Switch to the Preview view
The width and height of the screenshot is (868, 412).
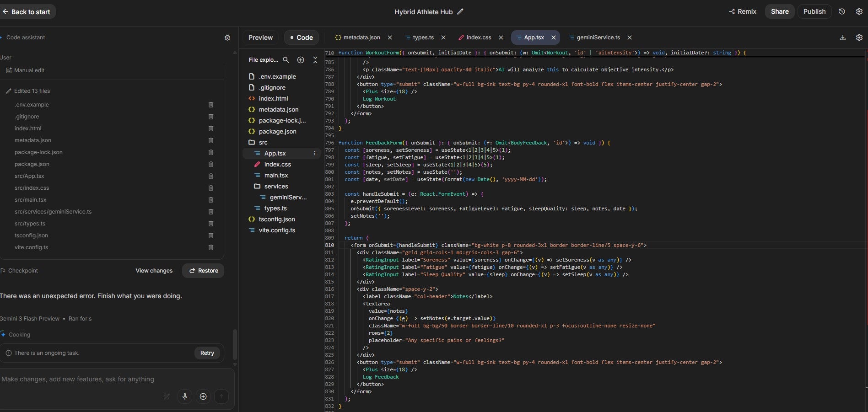point(260,37)
